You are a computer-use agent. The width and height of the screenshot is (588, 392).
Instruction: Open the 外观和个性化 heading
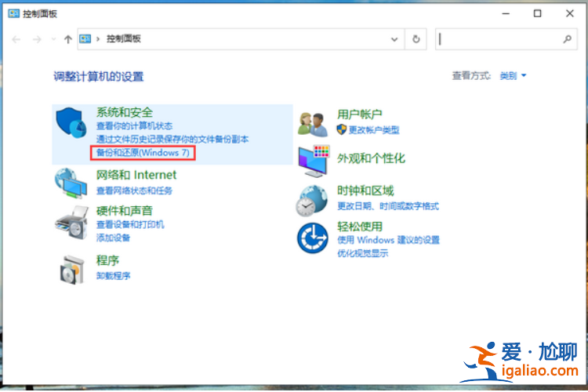[372, 158]
